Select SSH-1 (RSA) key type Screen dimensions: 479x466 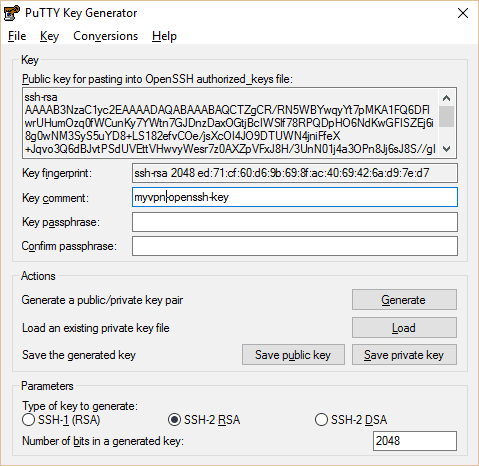[61, 420]
